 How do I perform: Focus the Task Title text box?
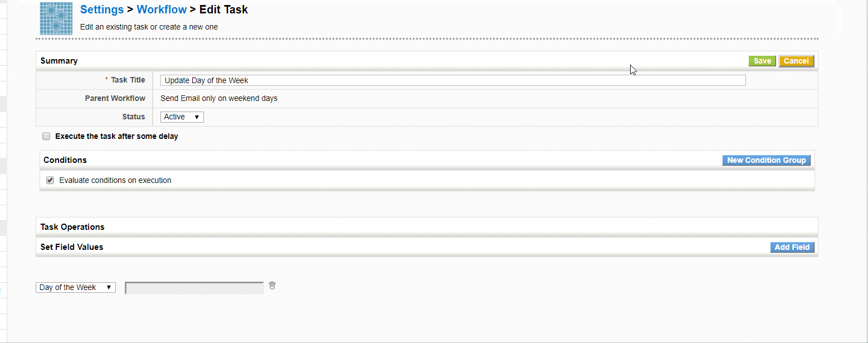(x=452, y=80)
